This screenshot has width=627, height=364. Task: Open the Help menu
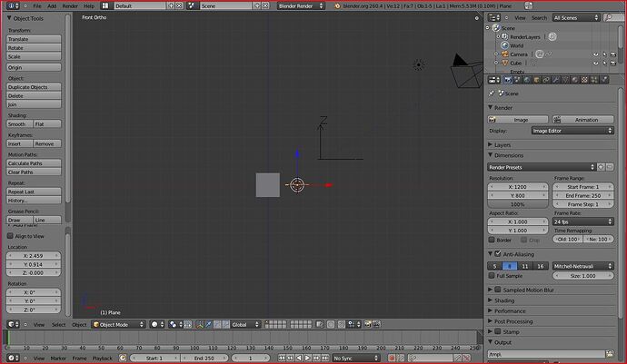pos(89,6)
